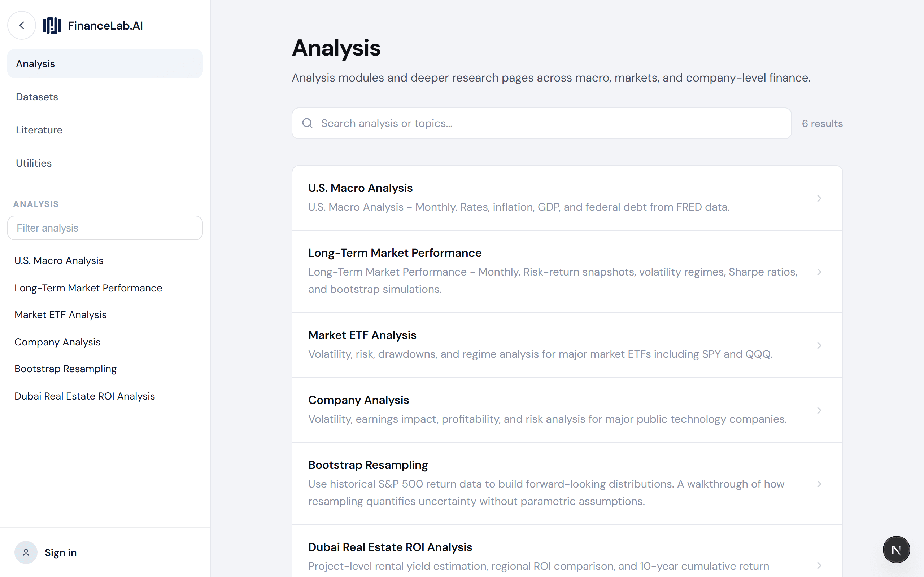Open the Utilities section

34,163
